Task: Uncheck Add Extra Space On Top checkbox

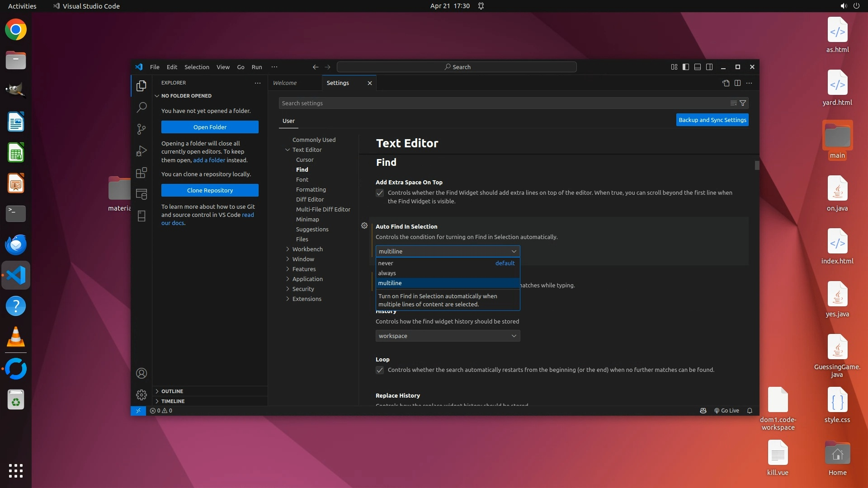Action: pyautogui.click(x=380, y=193)
